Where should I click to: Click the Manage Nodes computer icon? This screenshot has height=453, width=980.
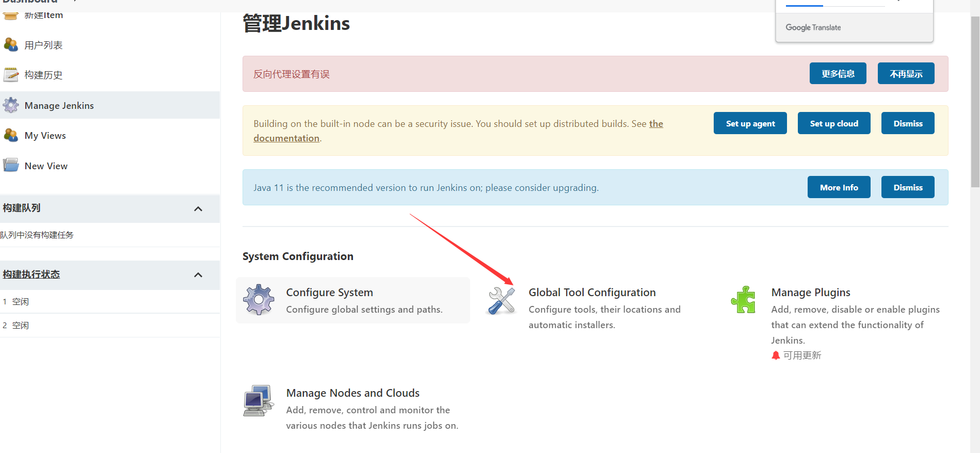coord(259,400)
